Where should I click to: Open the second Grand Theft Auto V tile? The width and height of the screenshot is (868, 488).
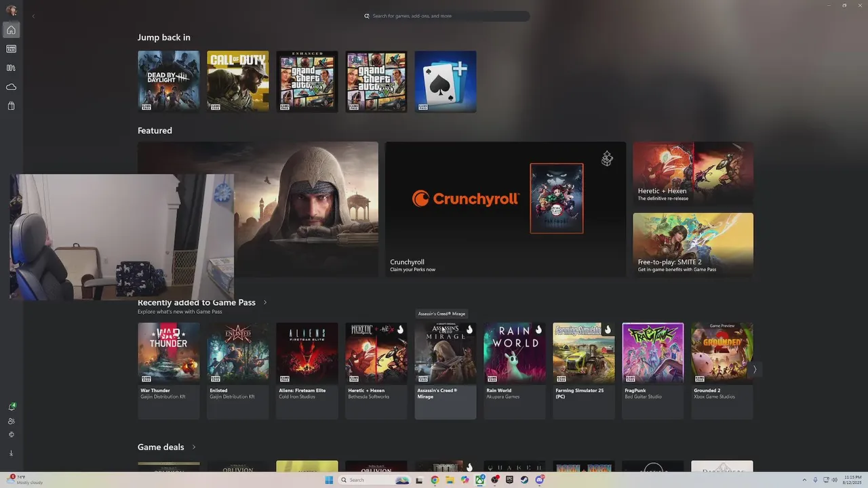(376, 81)
